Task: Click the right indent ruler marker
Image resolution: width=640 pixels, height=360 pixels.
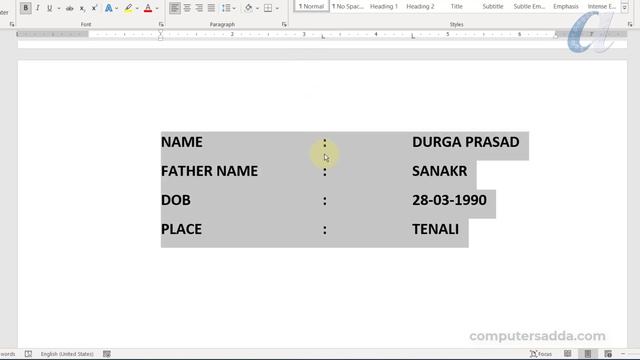Action: tap(556, 36)
